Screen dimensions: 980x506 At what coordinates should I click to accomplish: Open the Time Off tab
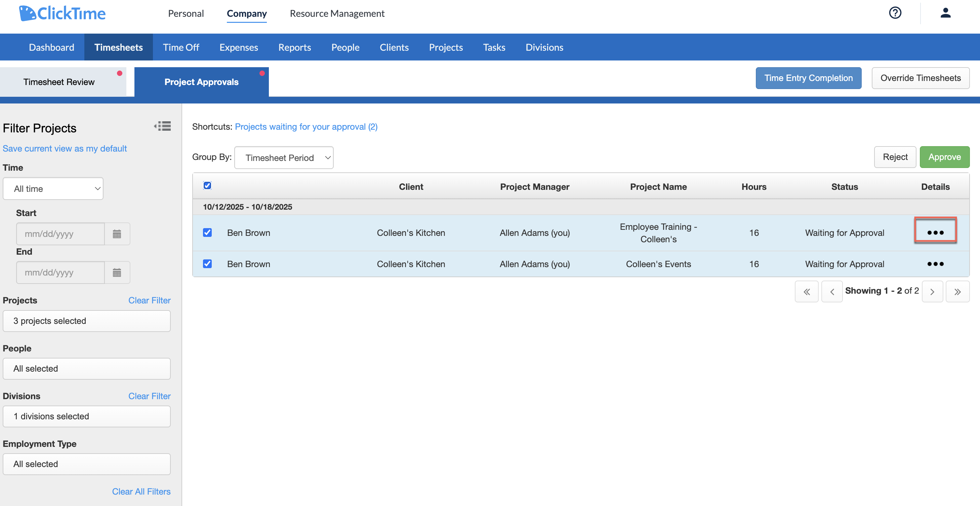181,47
